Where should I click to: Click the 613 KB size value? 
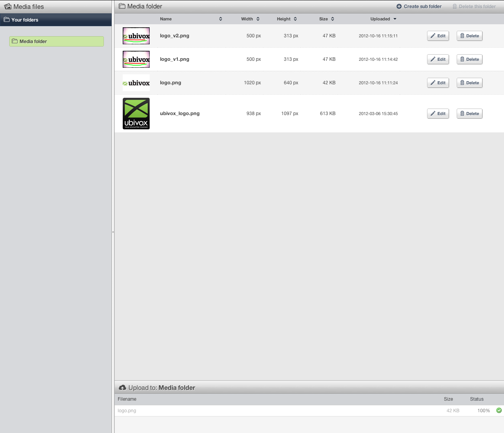328,114
